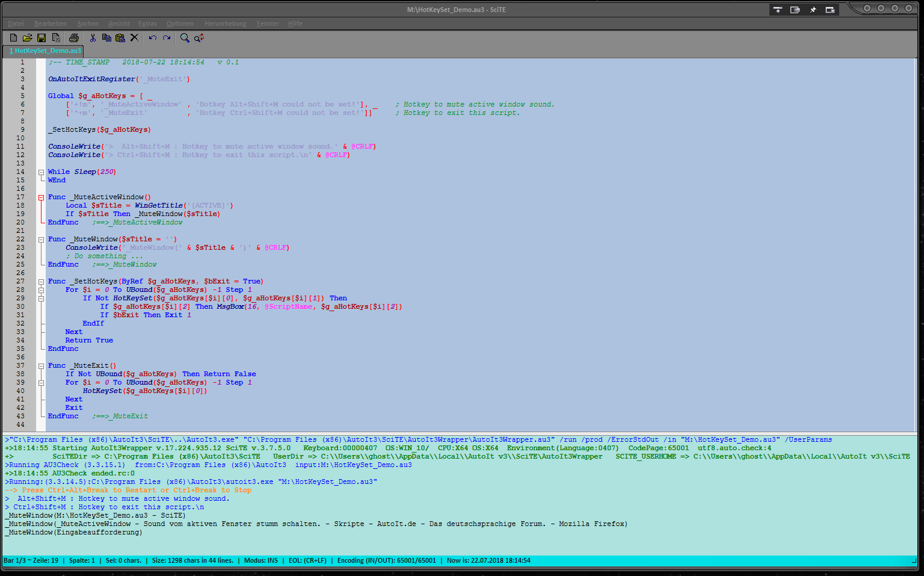Pin the window using the title bar pin icon

[x=813, y=10]
